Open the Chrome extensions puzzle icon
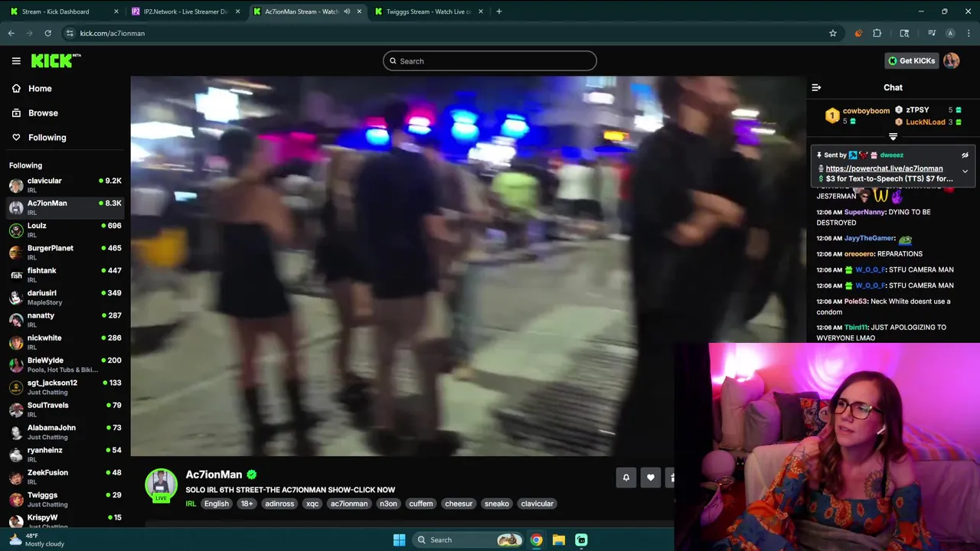980x551 pixels. coord(877,33)
